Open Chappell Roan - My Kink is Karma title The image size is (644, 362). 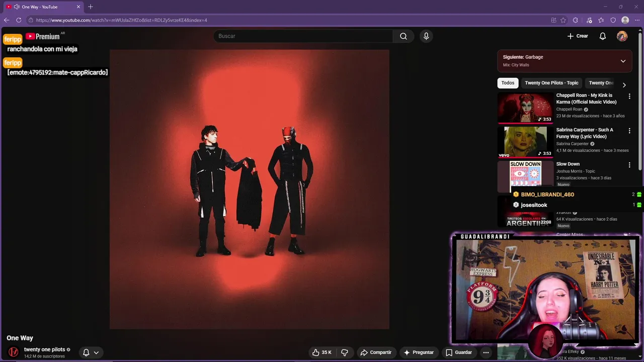[586, 99]
